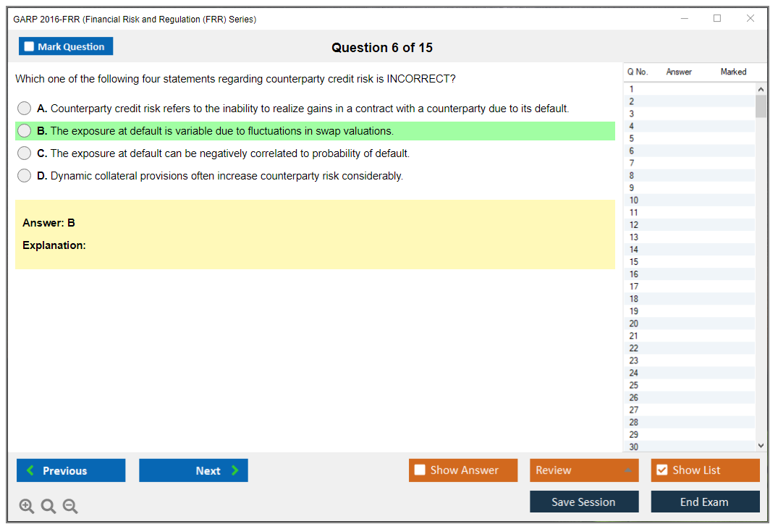Screen dimensions: 778x532
Task: Go to the Next question
Action: tap(193, 470)
